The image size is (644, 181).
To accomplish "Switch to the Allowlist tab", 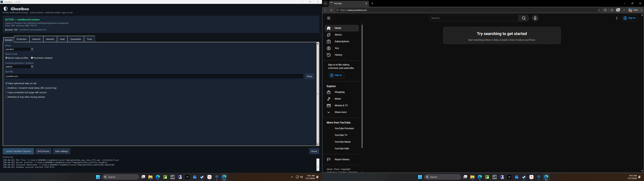I will 50,39.
